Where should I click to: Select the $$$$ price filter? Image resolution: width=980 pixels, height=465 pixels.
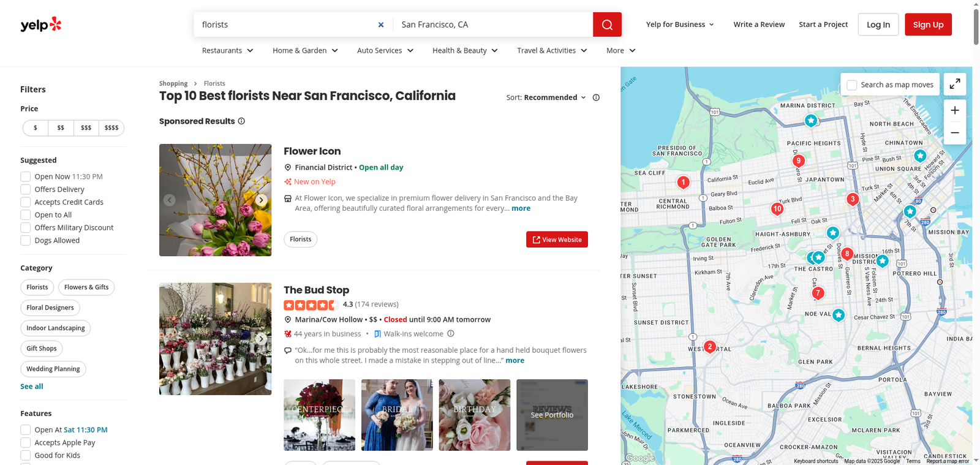[x=111, y=128]
